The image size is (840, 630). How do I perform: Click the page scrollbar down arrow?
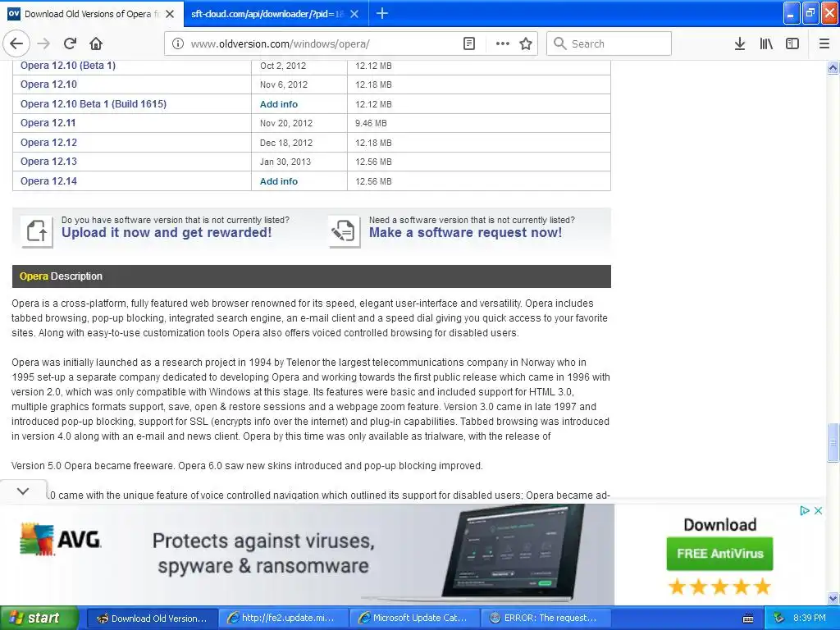[833, 598]
